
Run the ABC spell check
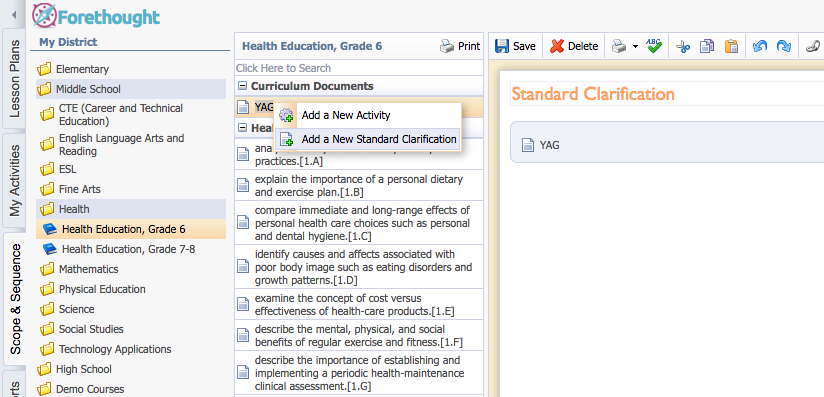tap(654, 46)
